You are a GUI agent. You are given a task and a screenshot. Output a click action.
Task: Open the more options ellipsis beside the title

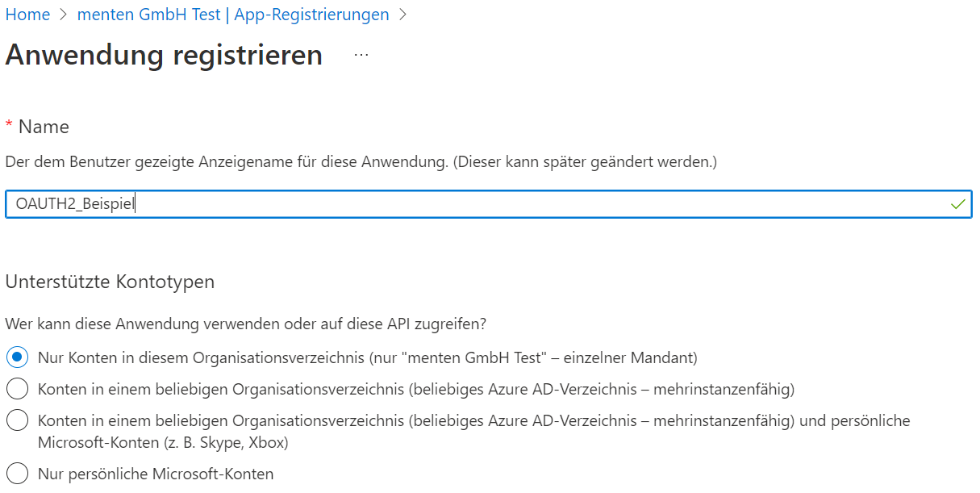(361, 55)
